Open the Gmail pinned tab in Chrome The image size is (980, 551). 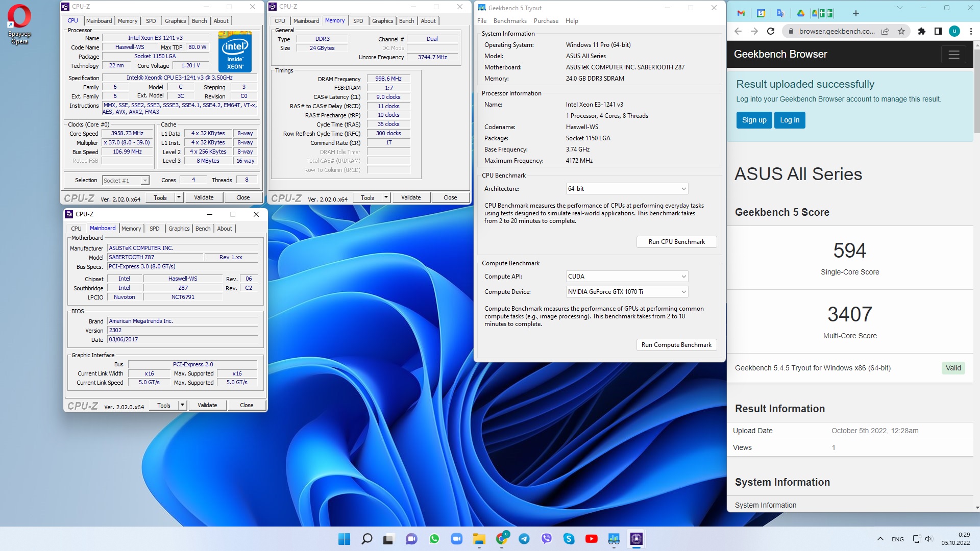741,13
